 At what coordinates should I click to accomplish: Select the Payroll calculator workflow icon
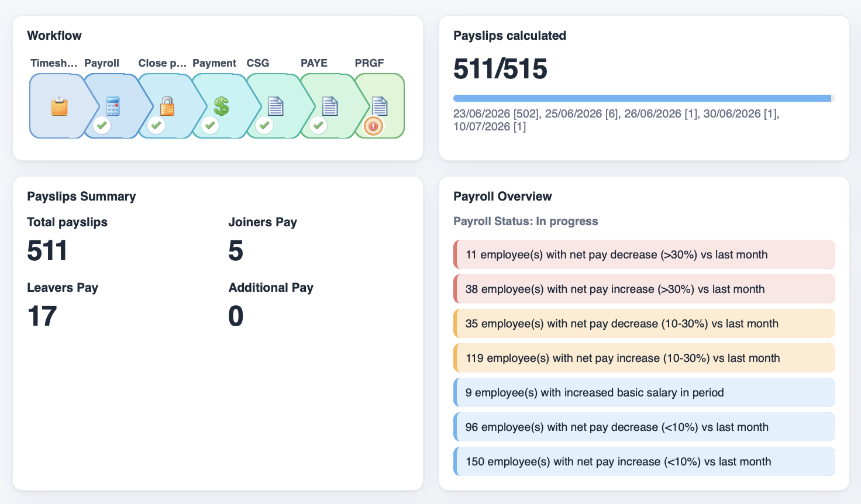click(113, 106)
